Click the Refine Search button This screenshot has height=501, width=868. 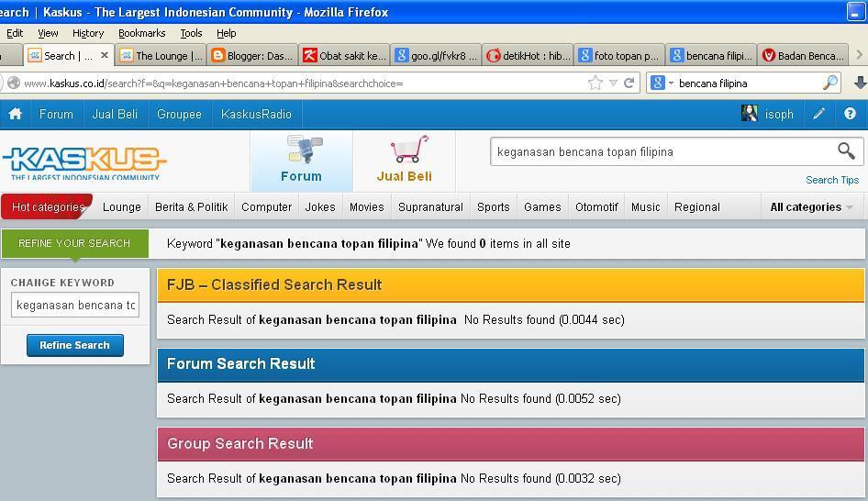74,345
